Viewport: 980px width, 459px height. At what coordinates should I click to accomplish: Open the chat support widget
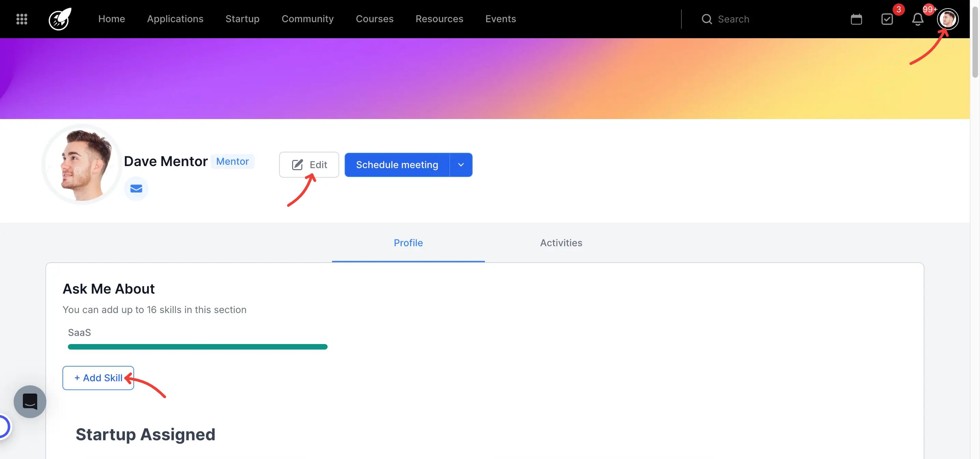pyautogui.click(x=30, y=402)
